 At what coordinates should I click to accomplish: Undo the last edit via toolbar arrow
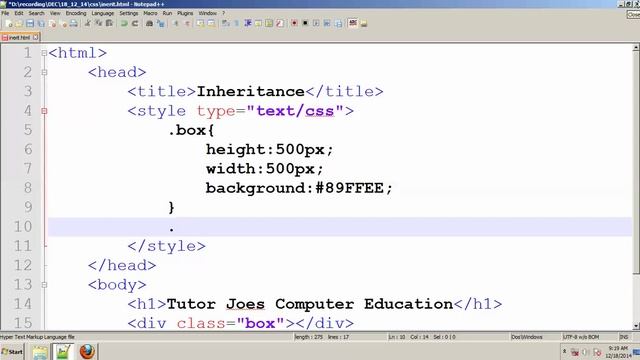124,23
